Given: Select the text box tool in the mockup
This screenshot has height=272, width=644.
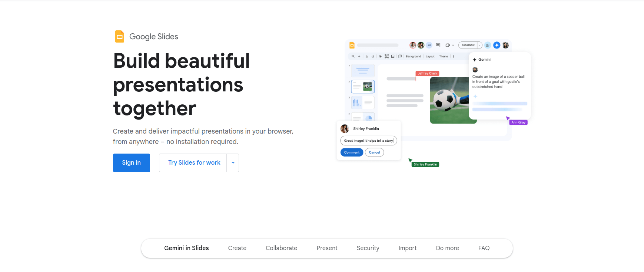Looking at the screenshot, I should click(386, 56).
